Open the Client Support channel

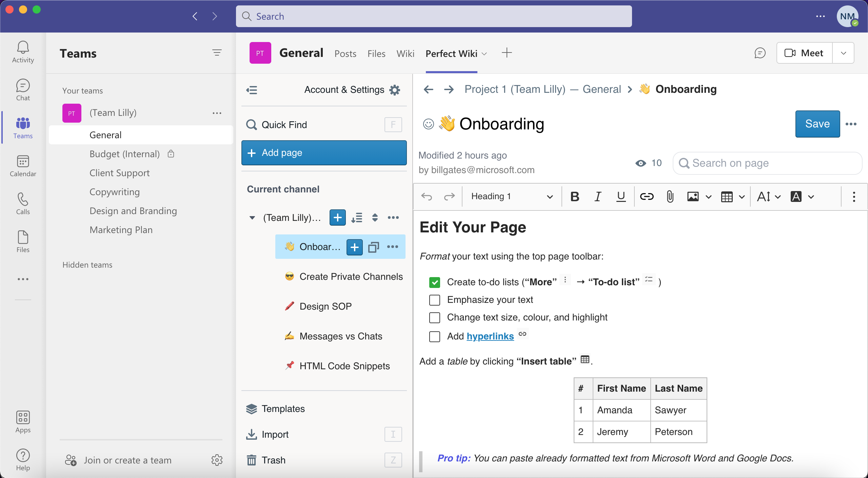click(119, 173)
